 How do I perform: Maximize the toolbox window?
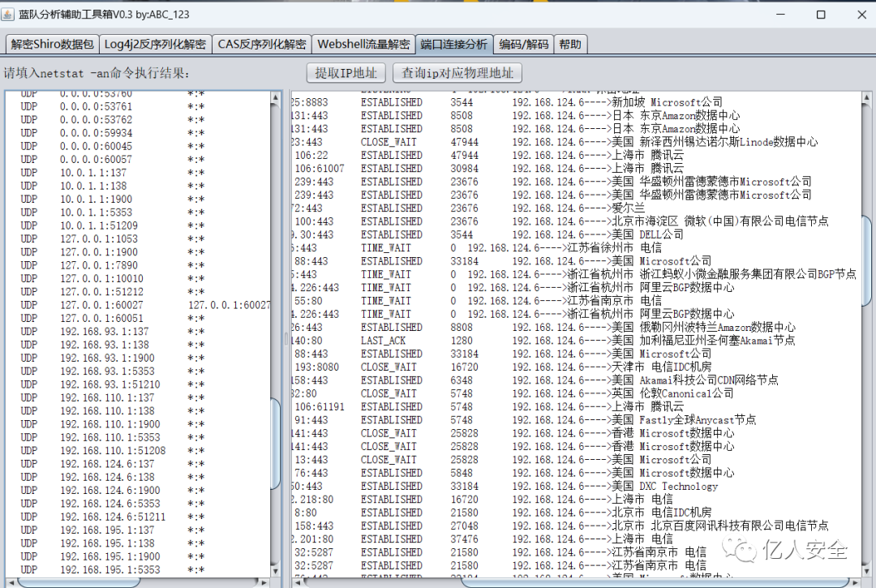tap(821, 15)
